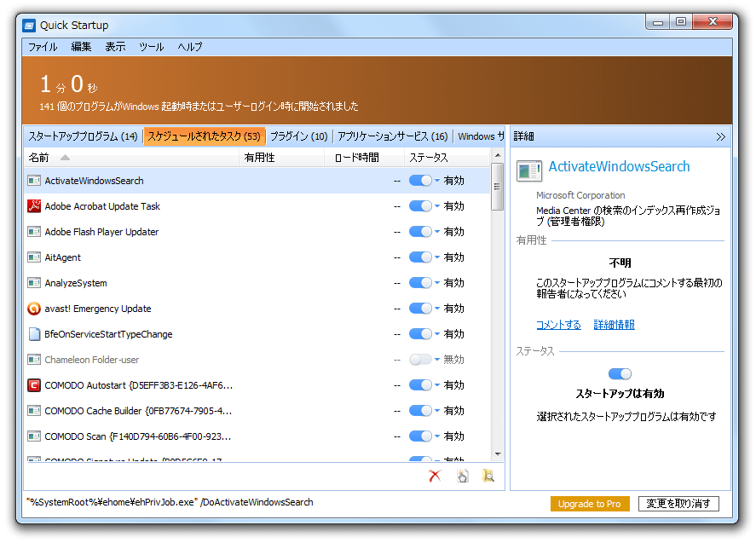The width and height of the screenshot is (756, 543).
Task: Open status dropdown for avast! Emergency Update
Action: [437, 308]
